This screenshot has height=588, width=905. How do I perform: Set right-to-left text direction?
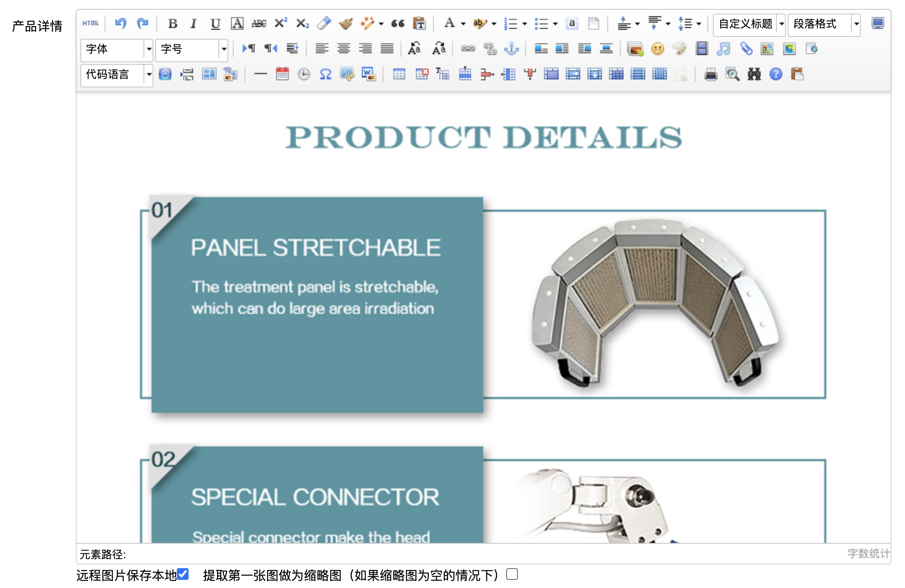pos(270,48)
